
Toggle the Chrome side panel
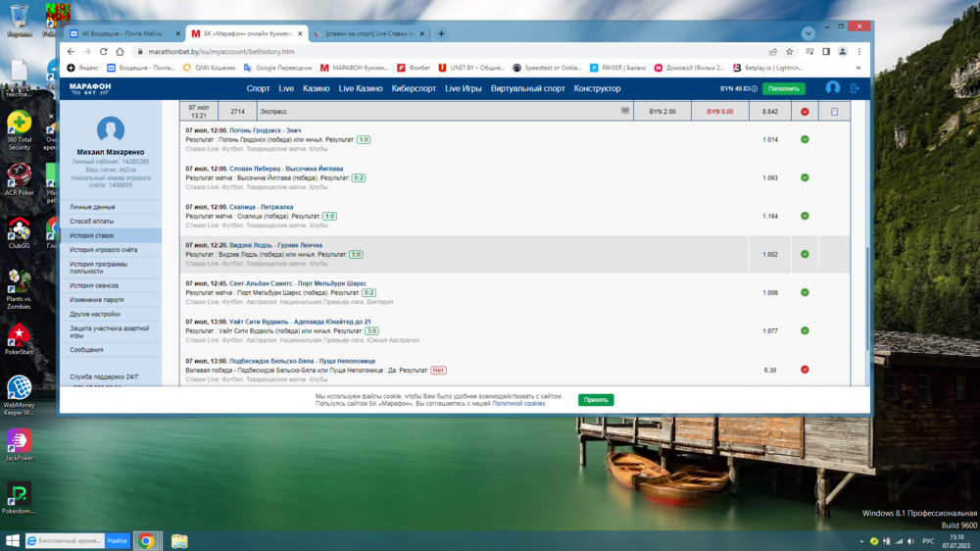tap(825, 52)
